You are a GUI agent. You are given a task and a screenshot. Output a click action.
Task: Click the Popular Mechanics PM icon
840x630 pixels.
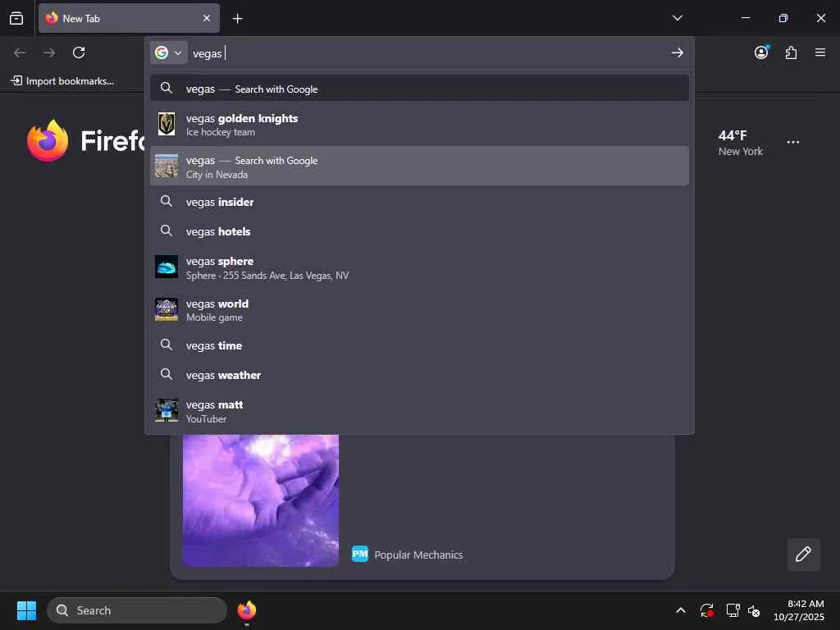(360, 554)
